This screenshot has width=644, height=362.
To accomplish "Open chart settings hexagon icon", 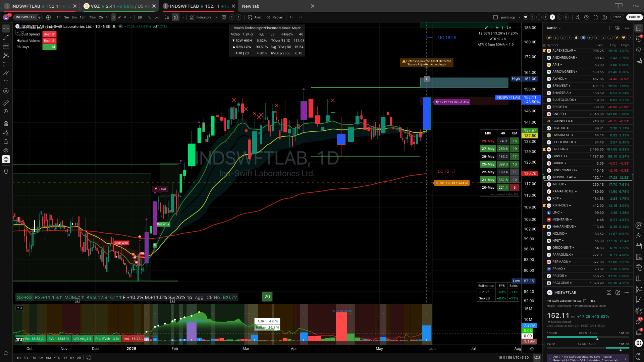I will pyautogui.click(x=587, y=17).
